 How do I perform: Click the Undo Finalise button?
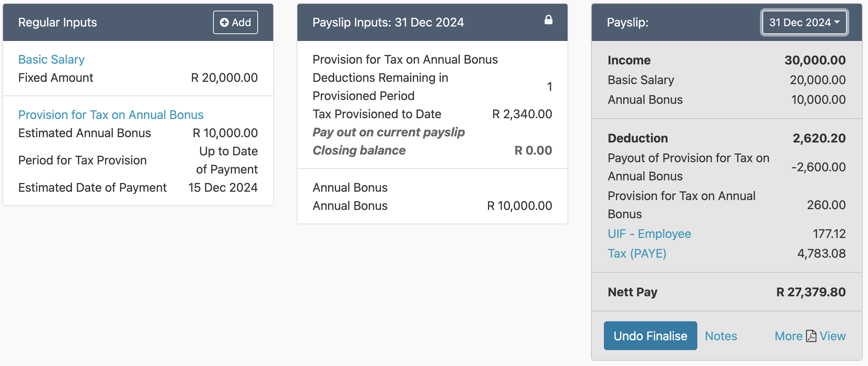click(650, 336)
